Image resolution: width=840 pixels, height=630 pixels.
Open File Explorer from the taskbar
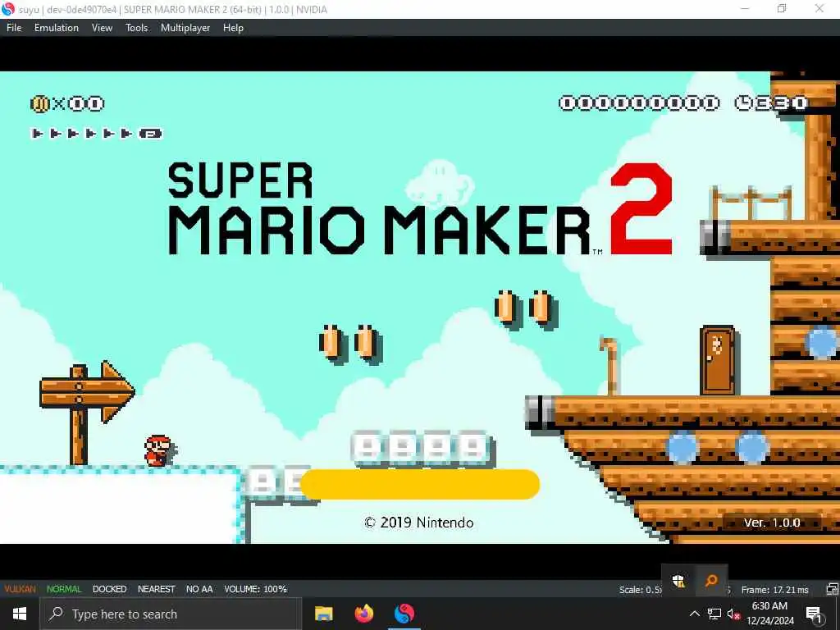tap(323, 614)
